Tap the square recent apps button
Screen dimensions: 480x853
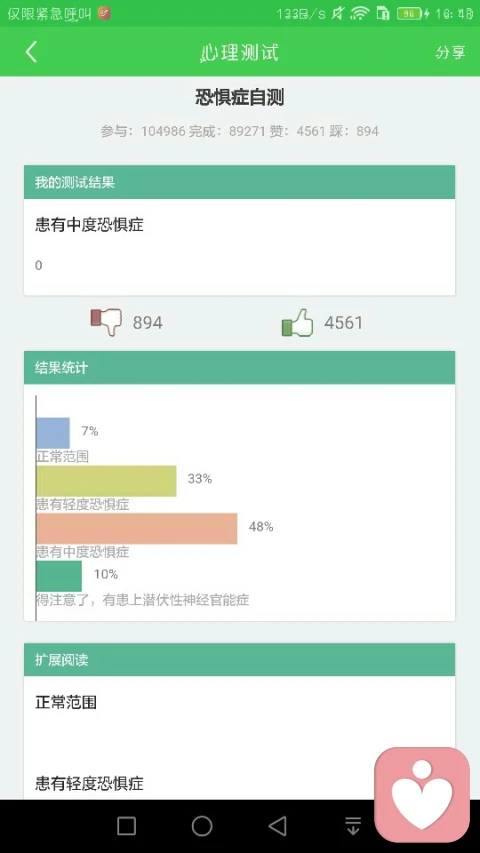pos(126,826)
